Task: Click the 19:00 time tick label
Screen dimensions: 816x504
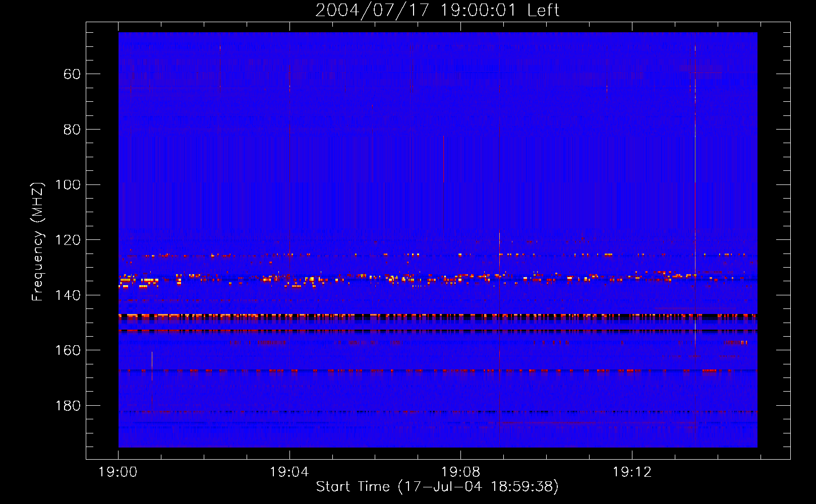Action: coord(118,472)
